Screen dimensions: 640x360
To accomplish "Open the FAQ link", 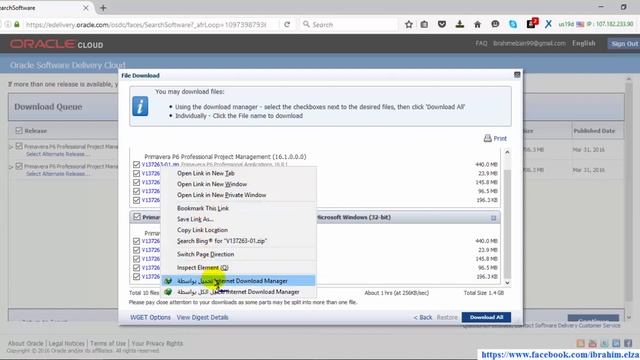I will pos(481,43).
